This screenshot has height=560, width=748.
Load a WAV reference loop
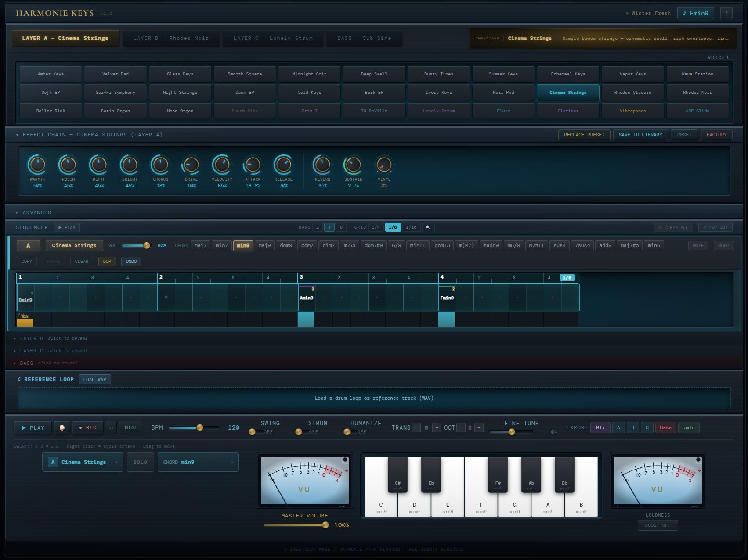tap(94, 379)
